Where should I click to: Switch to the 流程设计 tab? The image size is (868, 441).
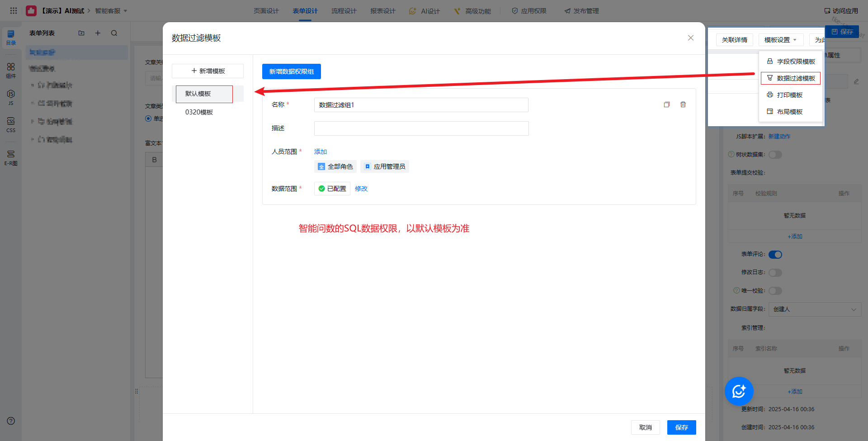(344, 11)
